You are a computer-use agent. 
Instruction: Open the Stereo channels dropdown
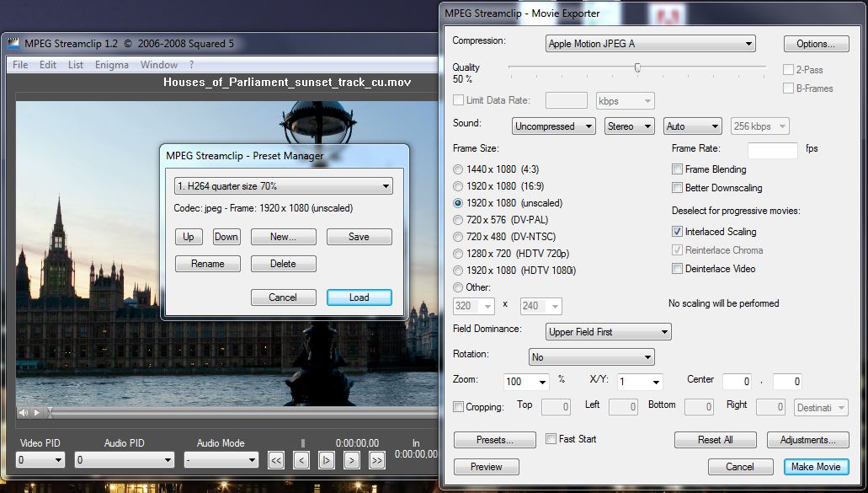(x=630, y=126)
